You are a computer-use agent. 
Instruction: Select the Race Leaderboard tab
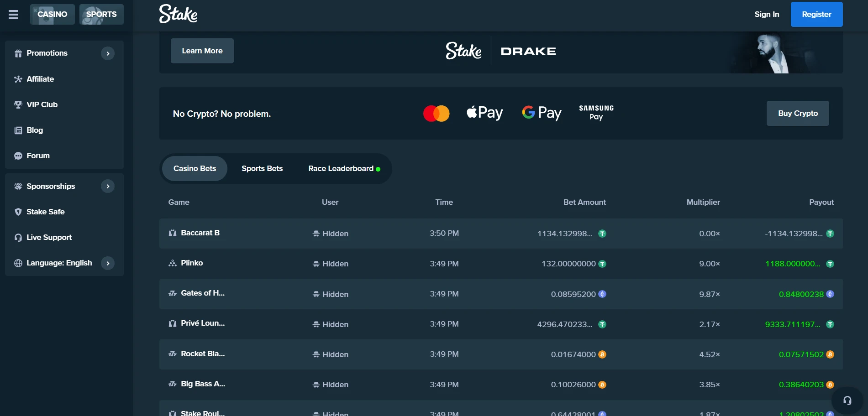tap(344, 168)
